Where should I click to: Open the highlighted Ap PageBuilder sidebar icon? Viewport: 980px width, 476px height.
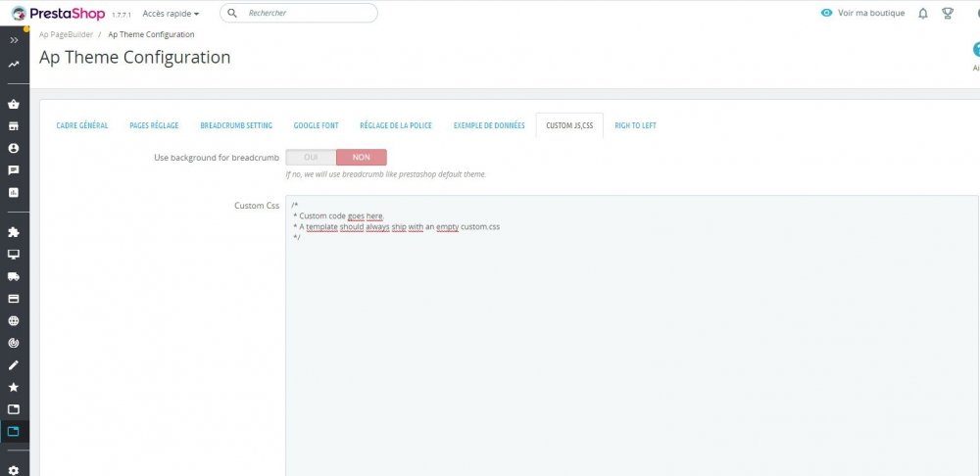click(x=14, y=431)
